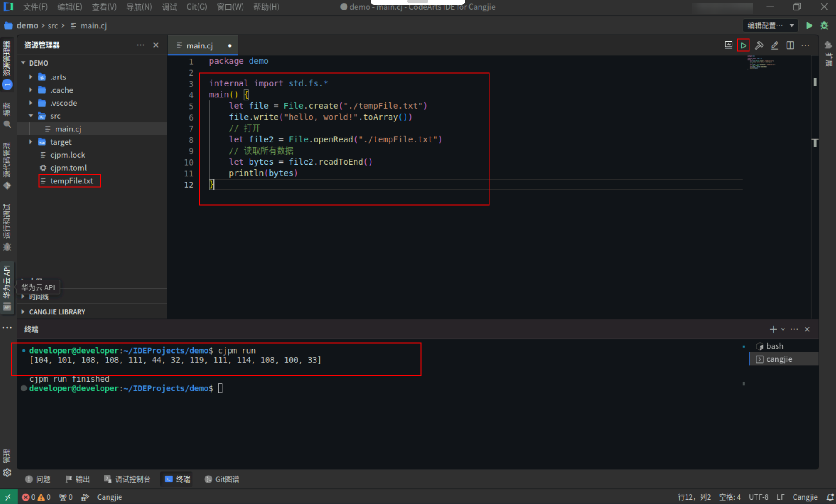The image size is (836, 504).
Task: Switch to the main.cj editor tab
Action: click(x=199, y=45)
